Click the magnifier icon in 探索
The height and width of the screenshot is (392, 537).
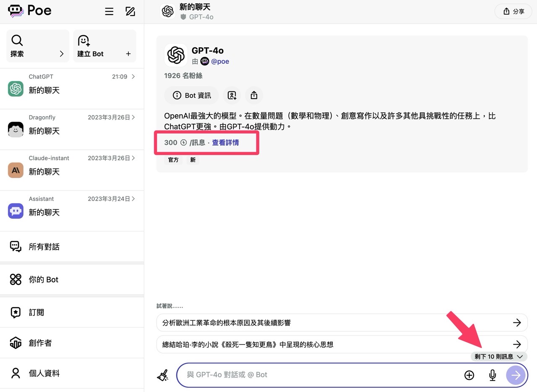pyautogui.click(x=17, y=40)
